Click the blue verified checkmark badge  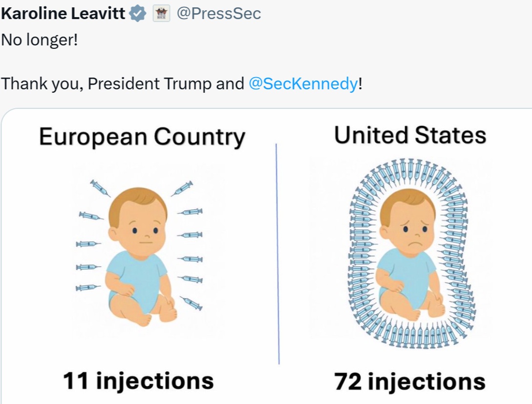(138, 14)
